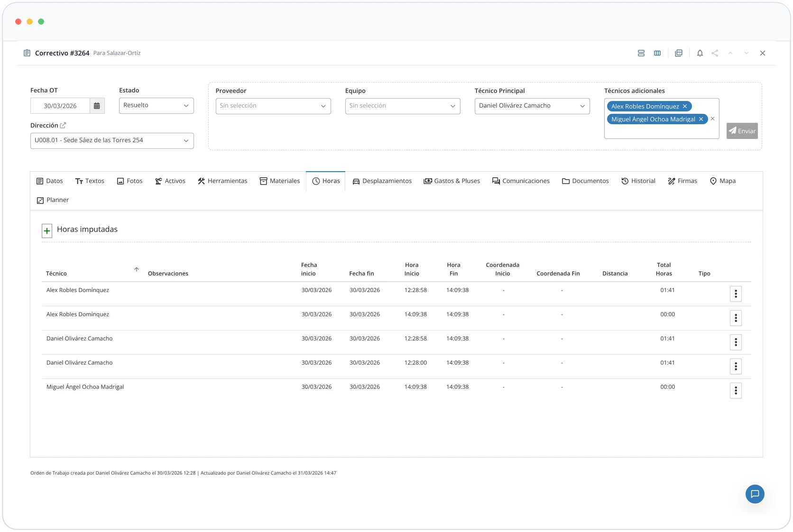Switch to the Datos tab
This screenshot has height=532, width=793.
pyautogui.click(x=50, y=181)
